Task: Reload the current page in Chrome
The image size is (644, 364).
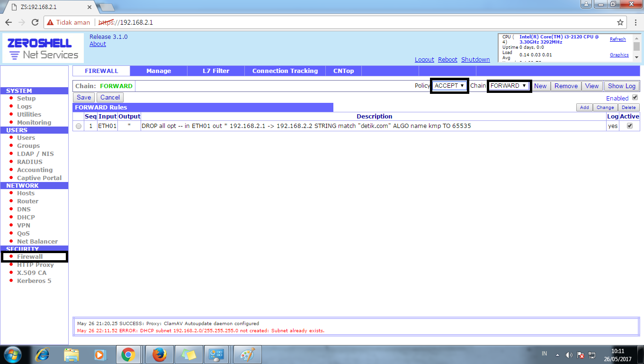Action: point(34,22)
